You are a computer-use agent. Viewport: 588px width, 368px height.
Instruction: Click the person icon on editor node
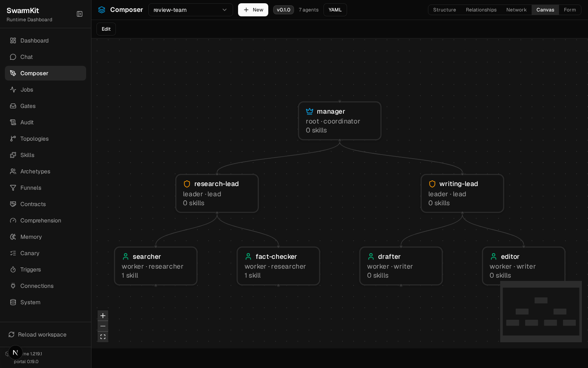click(493, 256)
